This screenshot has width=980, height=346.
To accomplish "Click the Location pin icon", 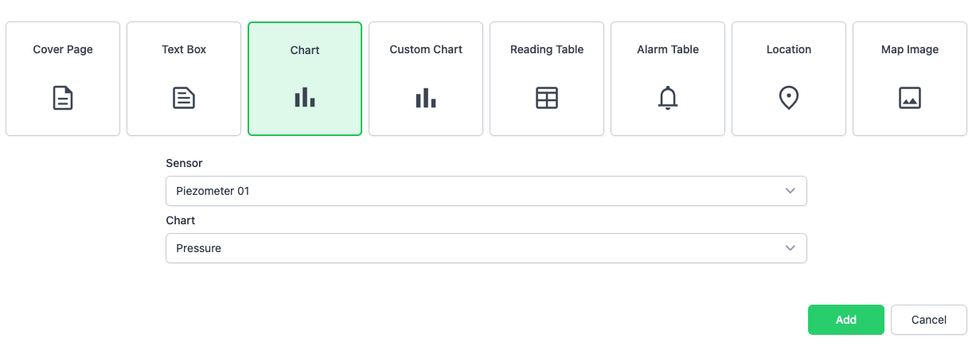I will pos(789,98).
